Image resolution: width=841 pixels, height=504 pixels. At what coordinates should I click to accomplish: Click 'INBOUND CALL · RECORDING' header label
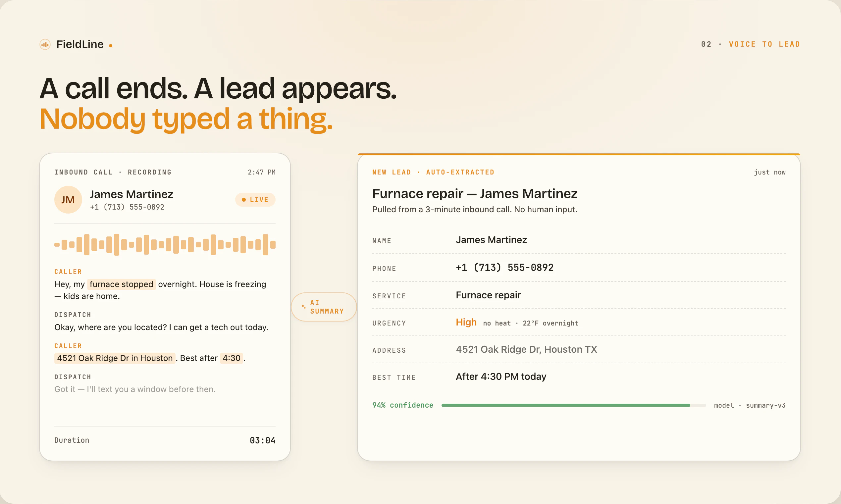(113, 173)
